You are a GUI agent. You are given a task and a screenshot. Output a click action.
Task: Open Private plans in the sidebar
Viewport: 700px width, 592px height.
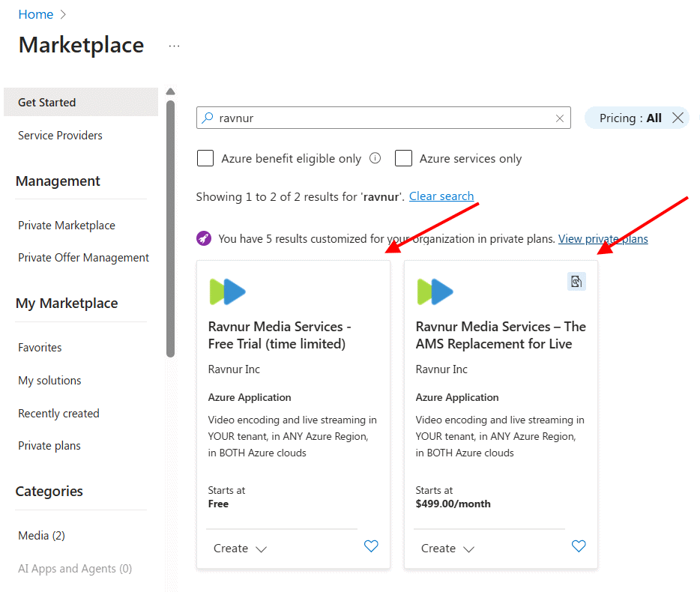tap(49, 446)
